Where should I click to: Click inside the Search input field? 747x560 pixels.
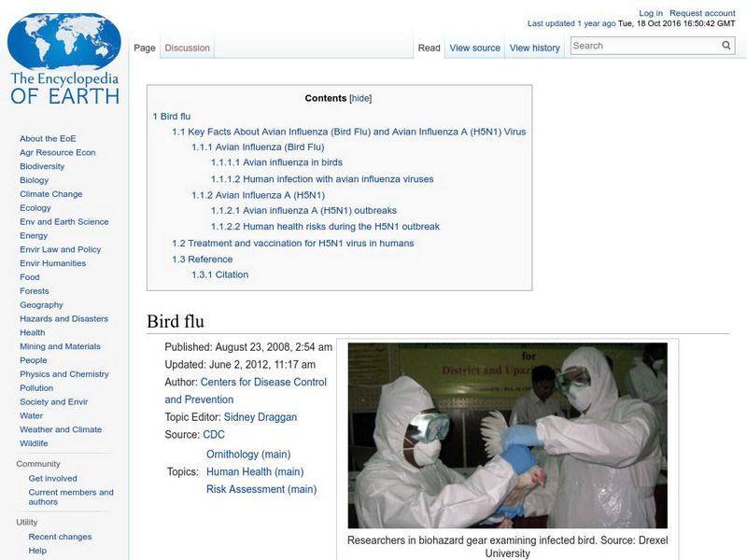(642, 46)
